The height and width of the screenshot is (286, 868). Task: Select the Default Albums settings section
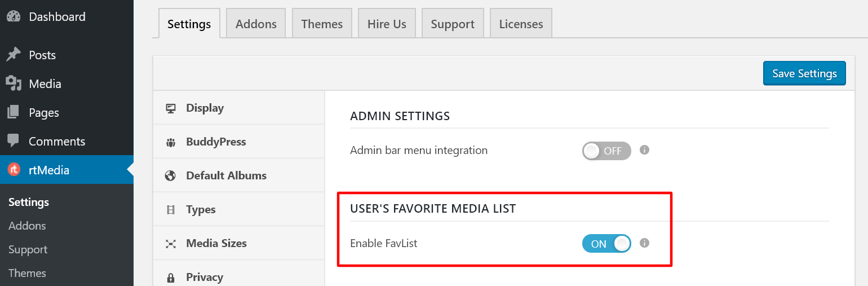click(239, 175)
